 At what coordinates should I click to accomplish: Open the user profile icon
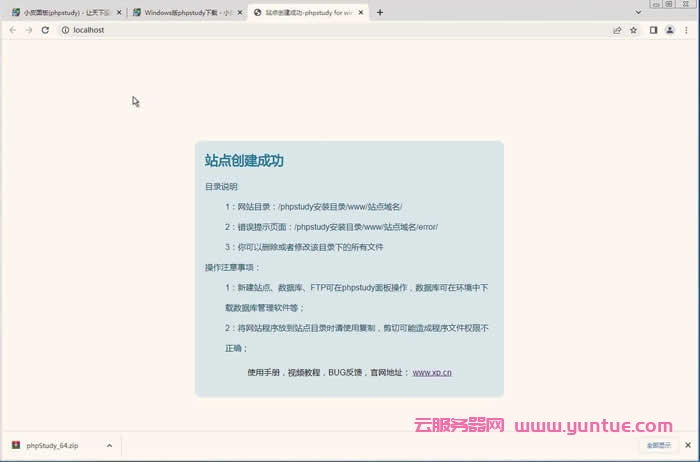pos(670,30)
